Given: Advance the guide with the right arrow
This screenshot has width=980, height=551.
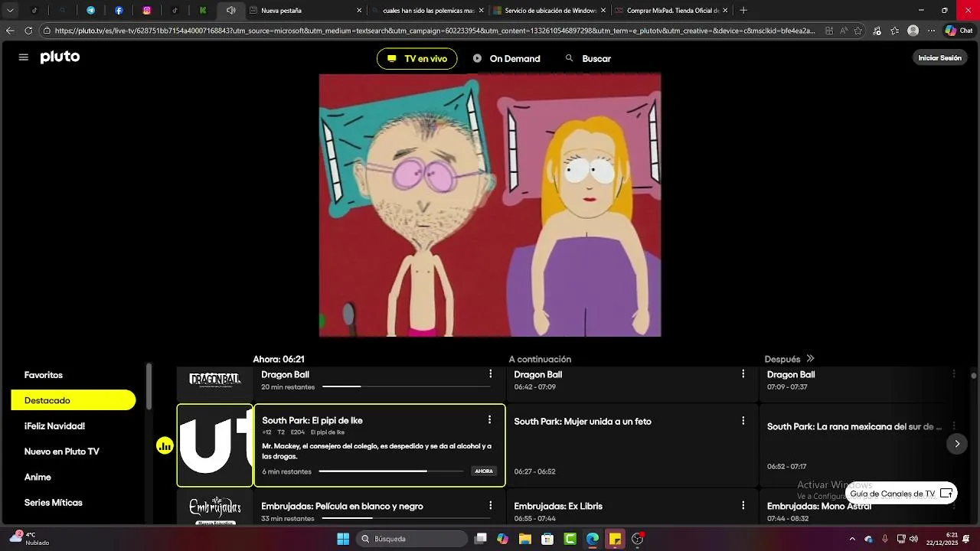Looking at the screenshot, I should pyautogui.click(x=956, y=444).
